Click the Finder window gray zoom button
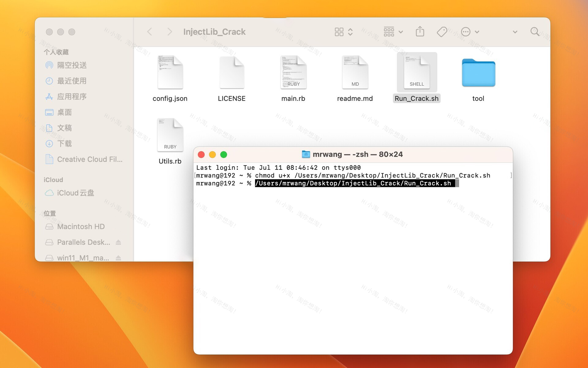The image size is (588, 368). [x=72, y=32]
